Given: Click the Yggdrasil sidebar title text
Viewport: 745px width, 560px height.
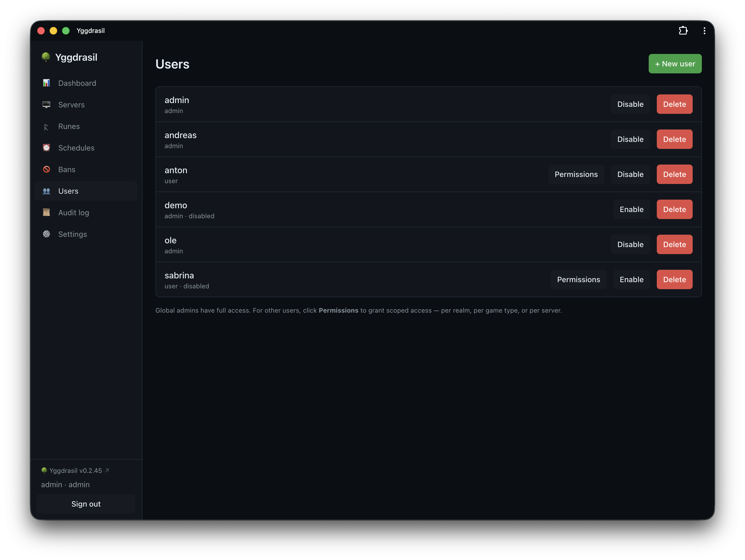Looking at the screenshot, I should (x=76, y=57).
